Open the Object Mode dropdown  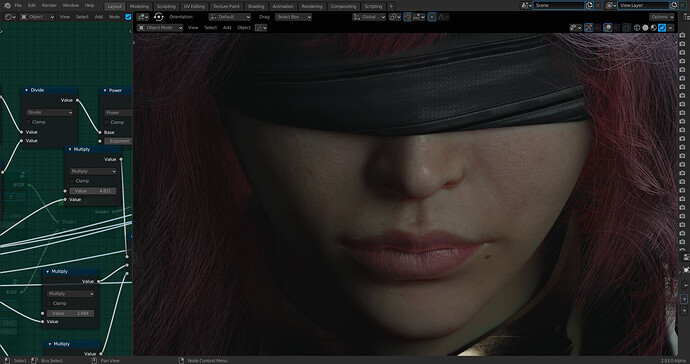pyautogui.click(x=160, y=27)
